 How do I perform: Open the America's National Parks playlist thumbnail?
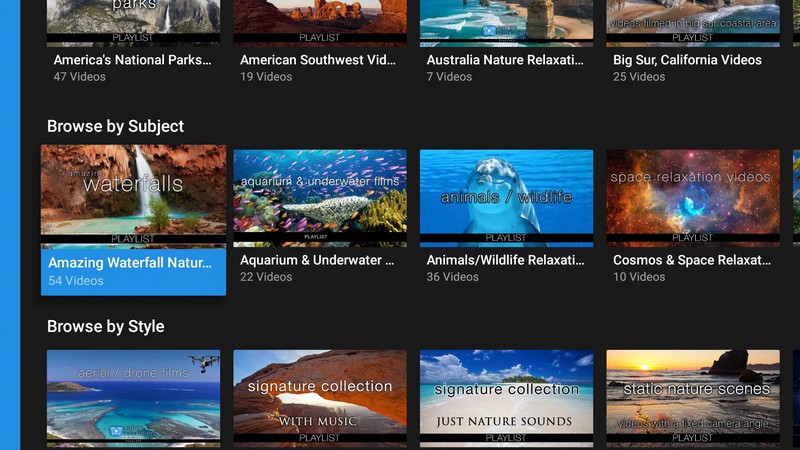[x=133, y=22]
